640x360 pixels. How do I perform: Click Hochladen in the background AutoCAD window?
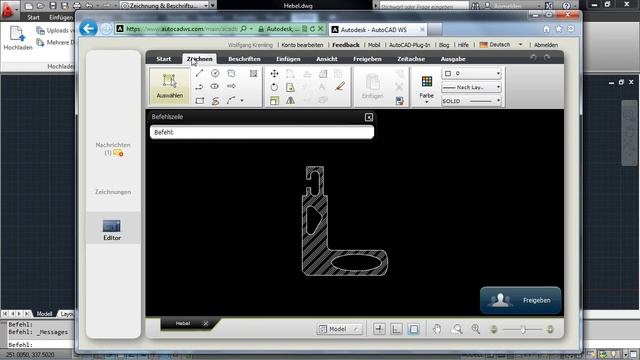[x=18, y=38]
